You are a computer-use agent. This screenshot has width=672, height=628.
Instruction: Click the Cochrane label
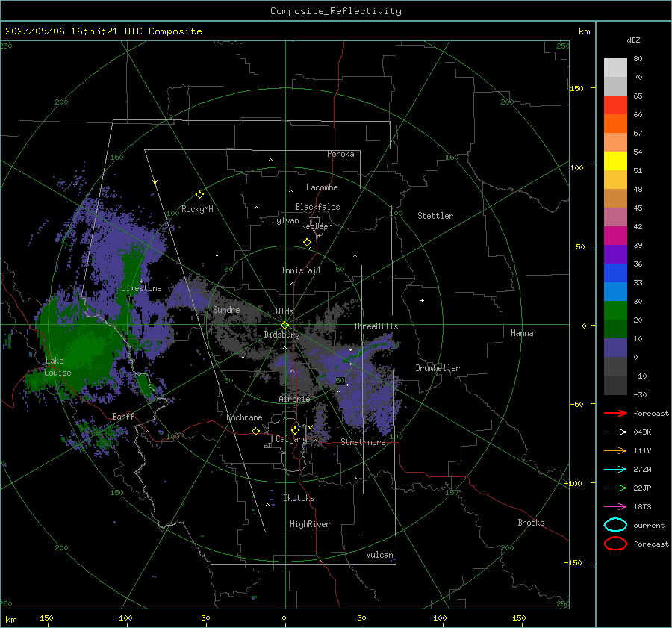pos(244,417)
